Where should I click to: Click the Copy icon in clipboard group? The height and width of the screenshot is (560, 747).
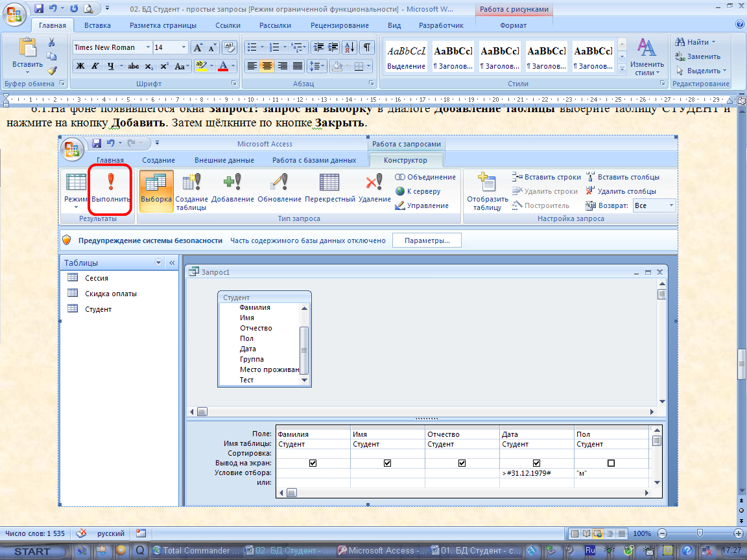pyautogui.click(x=51, y=56)
